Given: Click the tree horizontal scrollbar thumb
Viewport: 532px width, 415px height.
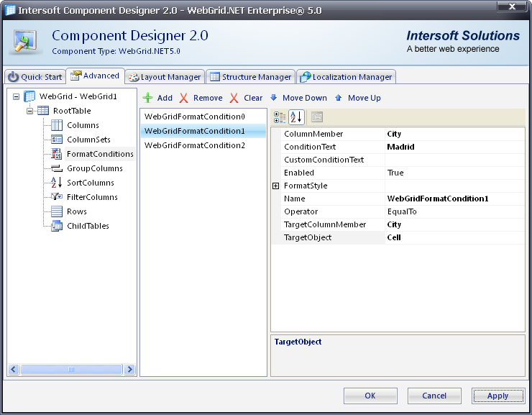Looking at the screenshot, I should pos(71,369).
